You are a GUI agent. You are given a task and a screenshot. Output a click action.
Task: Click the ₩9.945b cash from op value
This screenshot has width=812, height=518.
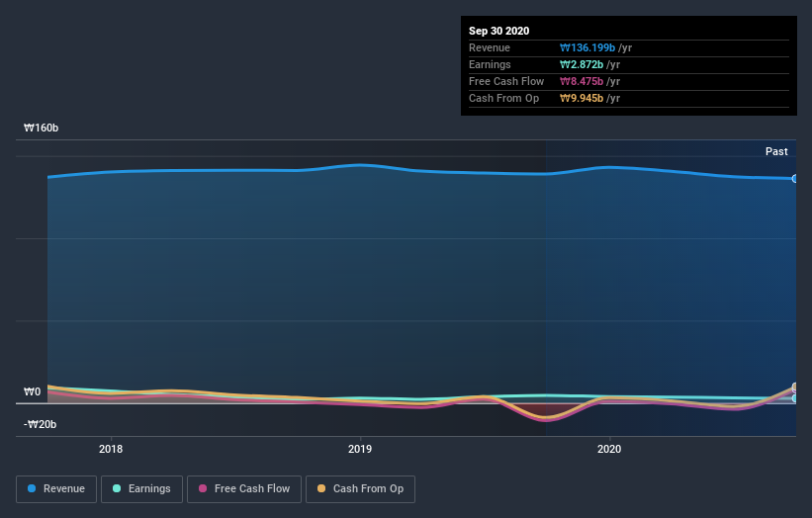pos(582,98)
